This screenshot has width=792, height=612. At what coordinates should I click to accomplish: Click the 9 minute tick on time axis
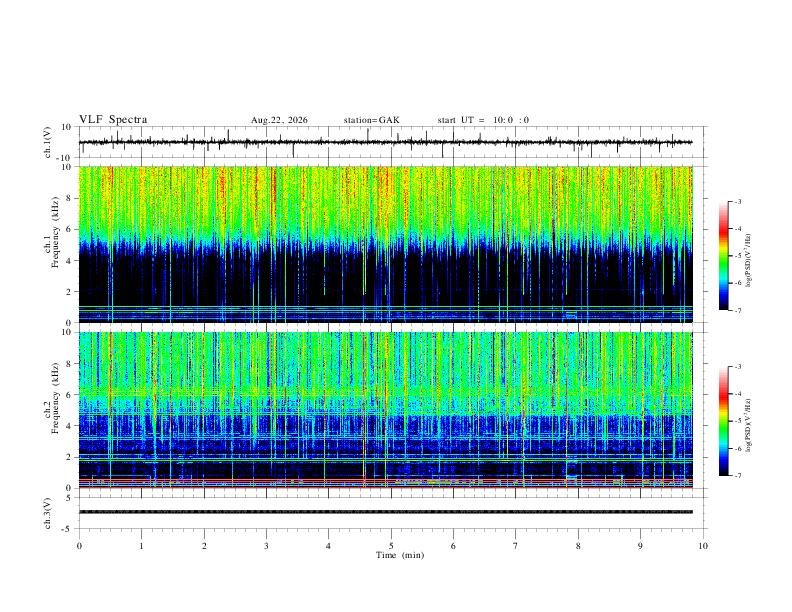pyautogui.click(x=640, y=546)
